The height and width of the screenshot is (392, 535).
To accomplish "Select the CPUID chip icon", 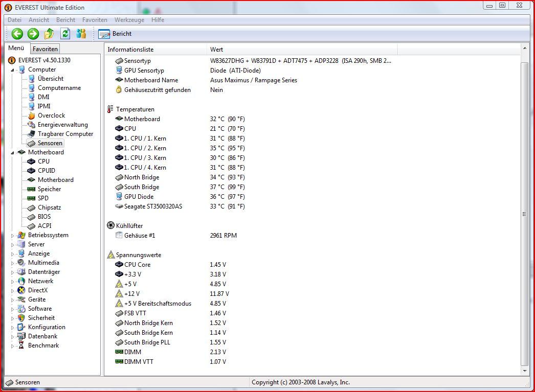I will pos(31,171).
